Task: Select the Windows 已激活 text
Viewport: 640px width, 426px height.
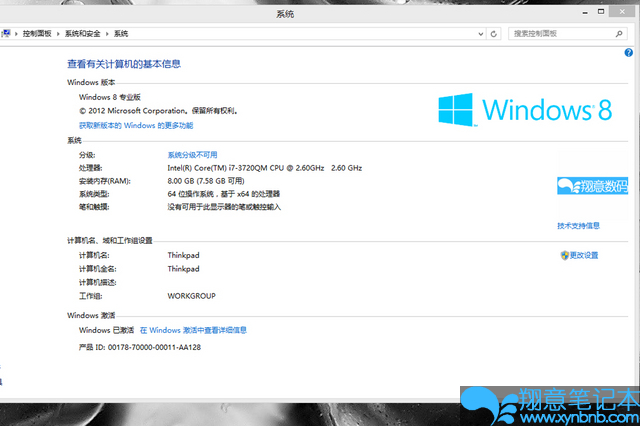Action: (107, 330)
